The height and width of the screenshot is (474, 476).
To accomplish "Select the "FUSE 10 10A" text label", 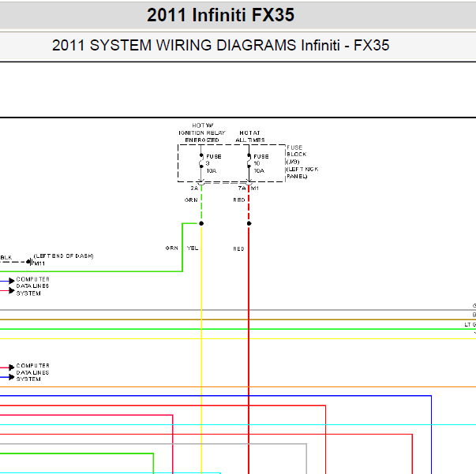I will click(261, 164).
